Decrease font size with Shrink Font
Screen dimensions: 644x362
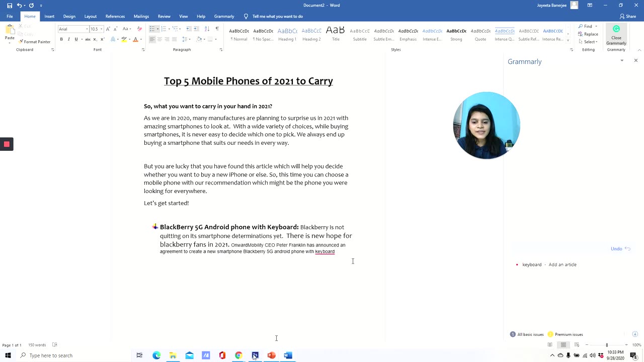coord(115,29)
